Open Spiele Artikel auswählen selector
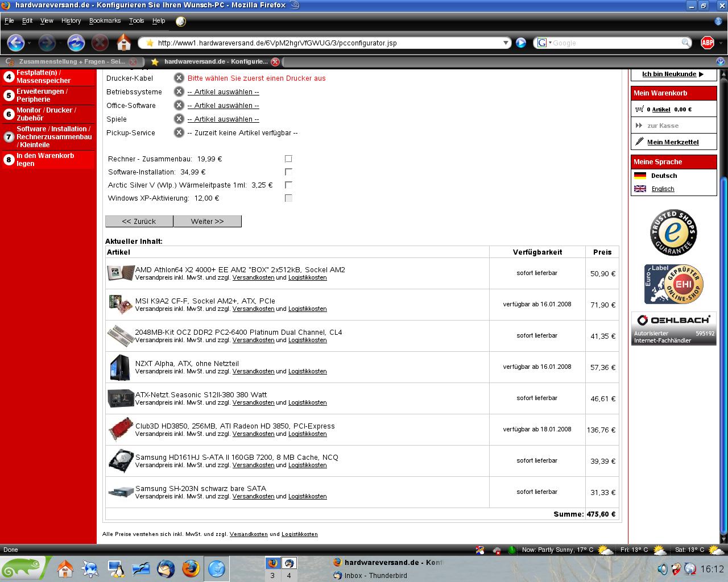 (223, 119)
